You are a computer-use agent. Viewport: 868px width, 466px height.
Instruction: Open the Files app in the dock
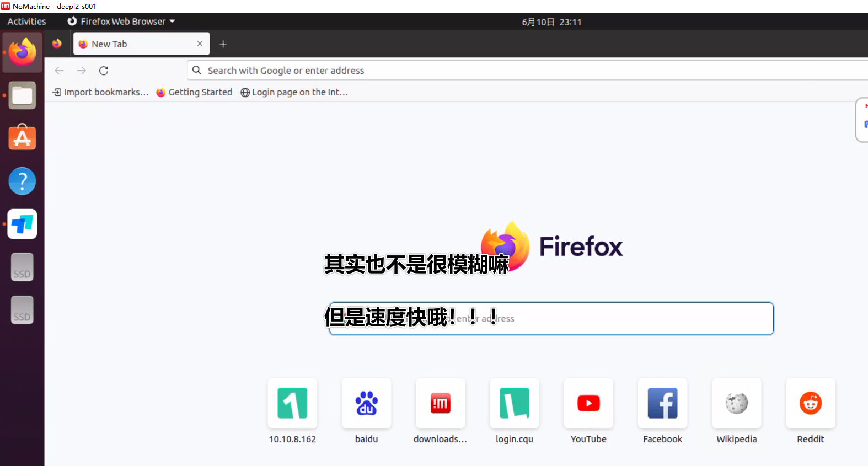click(x=22, y=95)
